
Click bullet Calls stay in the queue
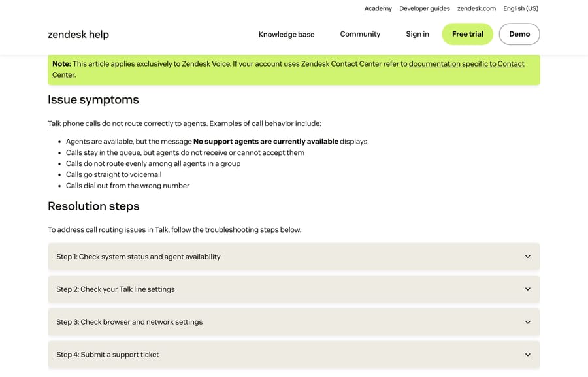186,152
